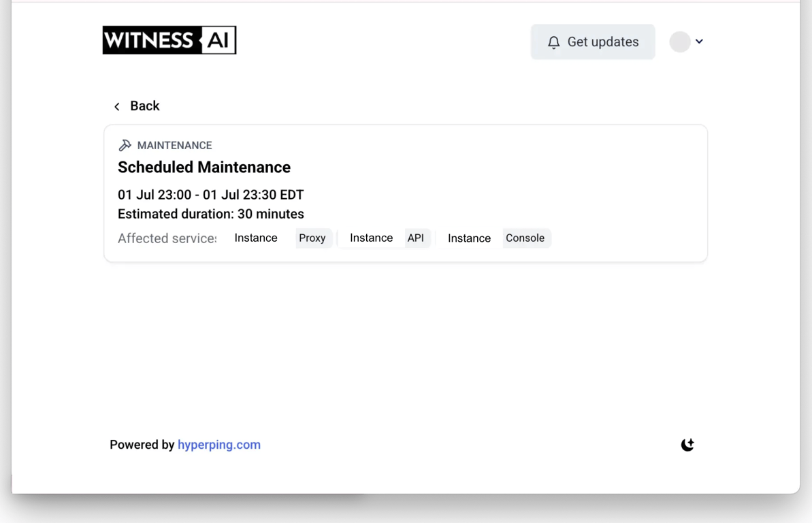The width and height of the screenshot is (812, 523).
Task: Click the Instance label before Proxy
Action: [x=256, y=238]
